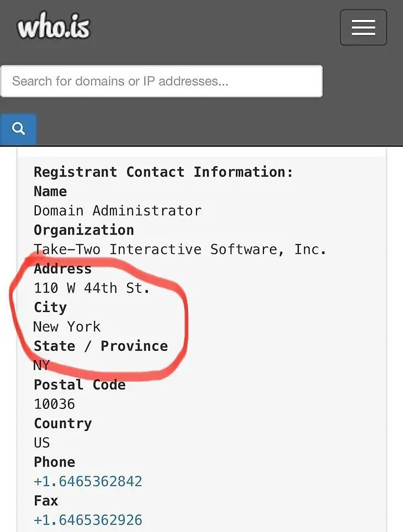This screenshot has width=403, height=532.
Task: Open the hamburger navigation menu
Action: 363,28
